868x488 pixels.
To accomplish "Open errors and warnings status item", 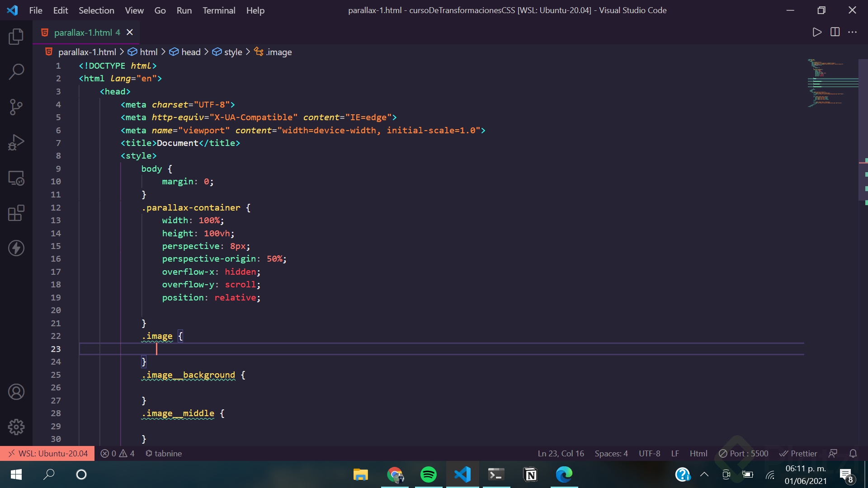I will (118, 453).
